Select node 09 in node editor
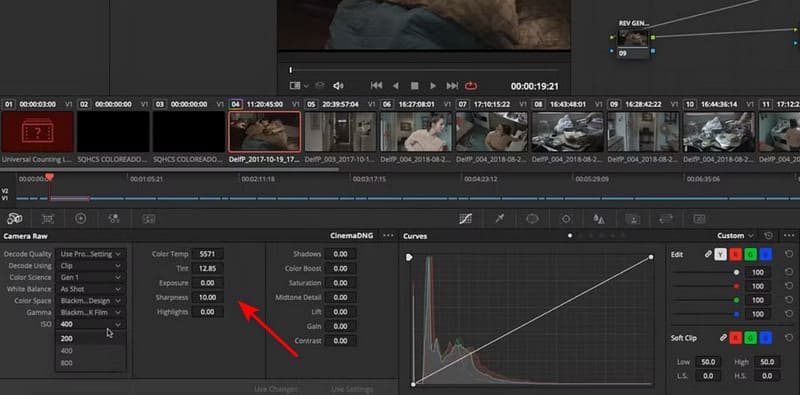The width and height of the screenshot is (800, 395). coord(633,43)
